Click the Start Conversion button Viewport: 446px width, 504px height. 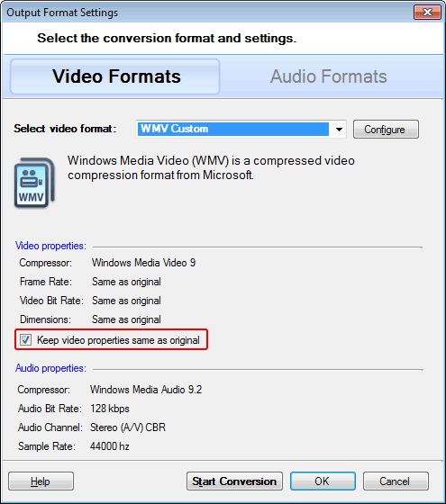click(234, 481)
